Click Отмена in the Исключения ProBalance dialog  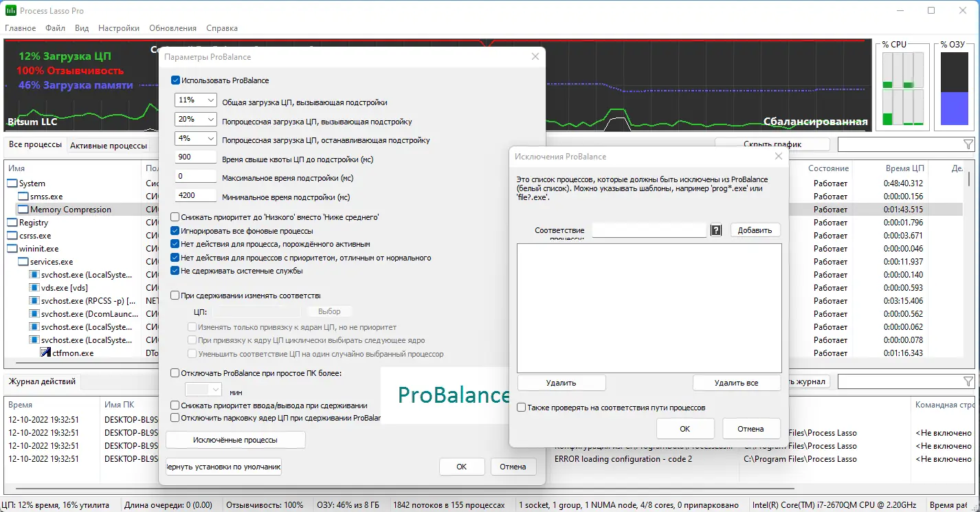[751, 429]
